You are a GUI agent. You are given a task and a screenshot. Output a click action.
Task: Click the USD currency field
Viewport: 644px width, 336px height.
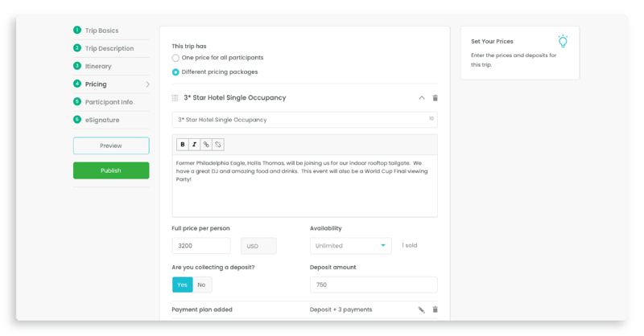tap(258, 246)
